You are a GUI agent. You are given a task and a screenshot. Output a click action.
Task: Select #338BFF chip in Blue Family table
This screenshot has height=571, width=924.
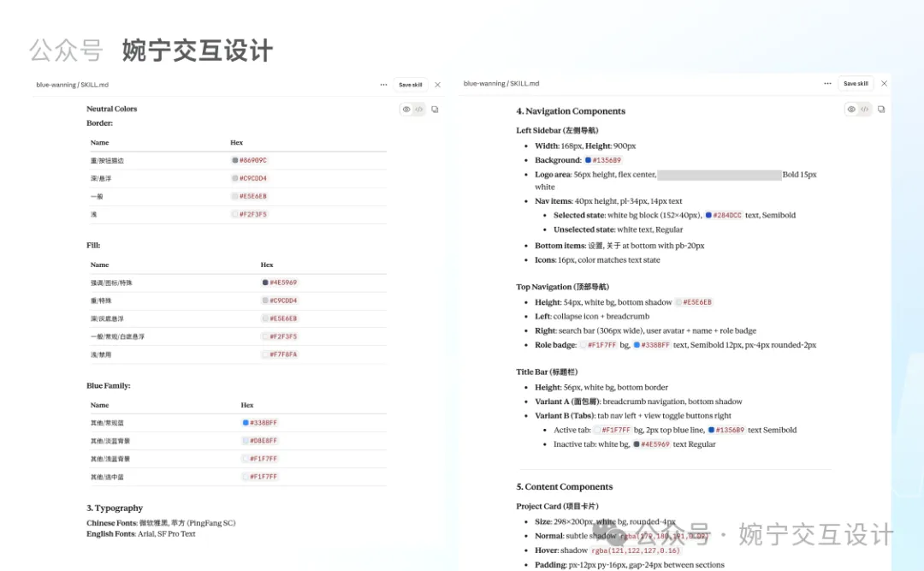click(x=260, y=423)
